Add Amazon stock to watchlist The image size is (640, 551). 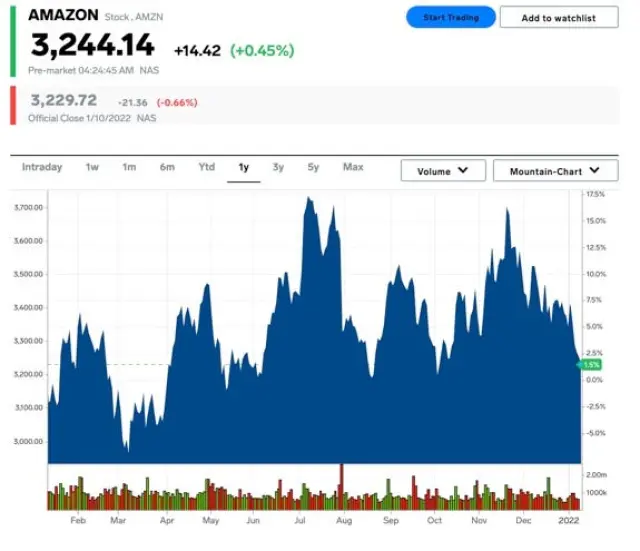click(x=558, y=18)
